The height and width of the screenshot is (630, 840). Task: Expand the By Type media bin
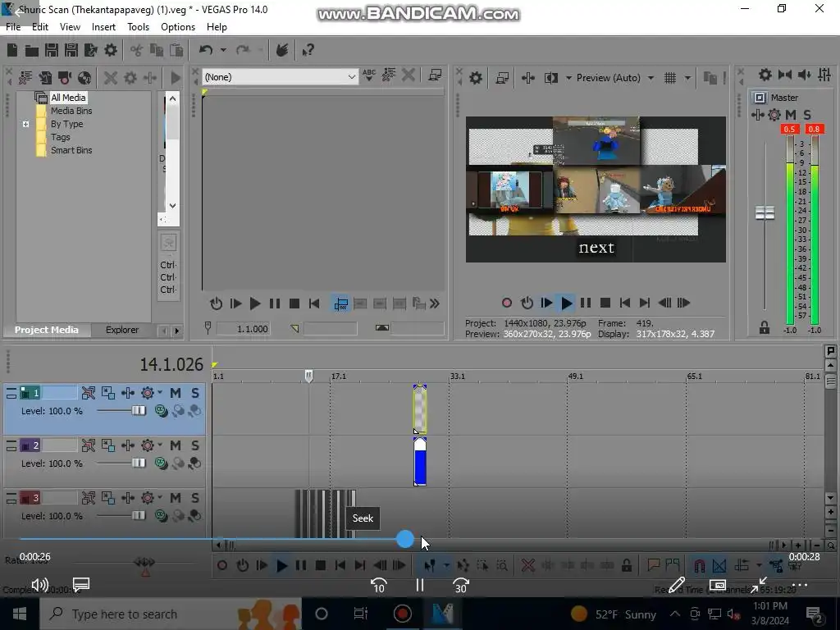pyautogui.click(x=25, y=125)
